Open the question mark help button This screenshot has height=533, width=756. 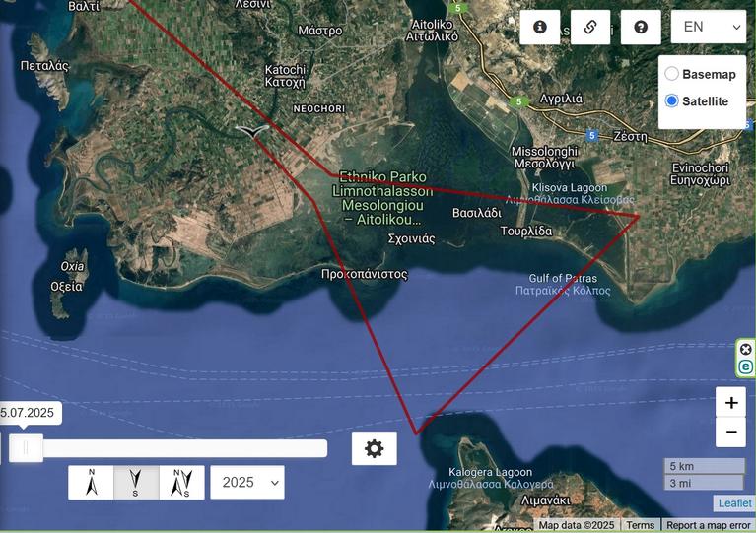641,27
